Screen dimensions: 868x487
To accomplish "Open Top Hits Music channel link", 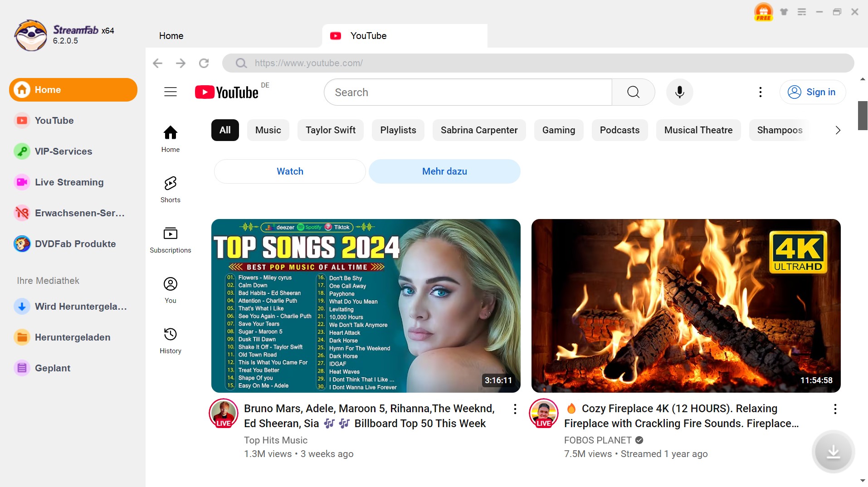I will click(276, 440).
